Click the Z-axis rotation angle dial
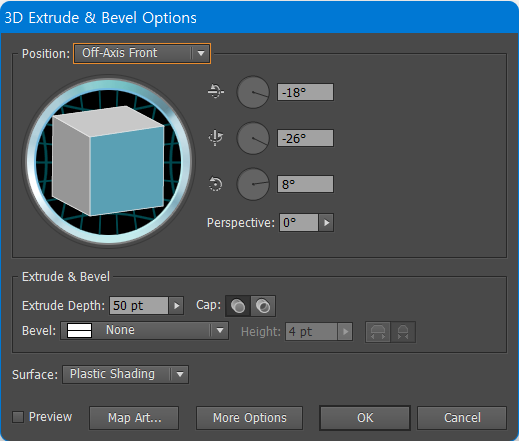 tap(253, 184)
